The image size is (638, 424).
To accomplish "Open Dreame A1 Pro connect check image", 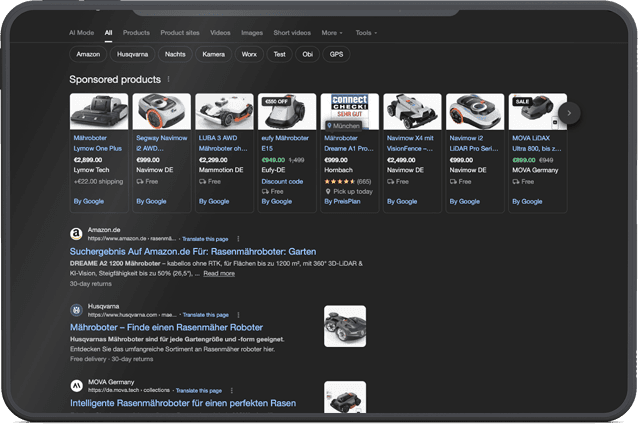I will point(350,111).
